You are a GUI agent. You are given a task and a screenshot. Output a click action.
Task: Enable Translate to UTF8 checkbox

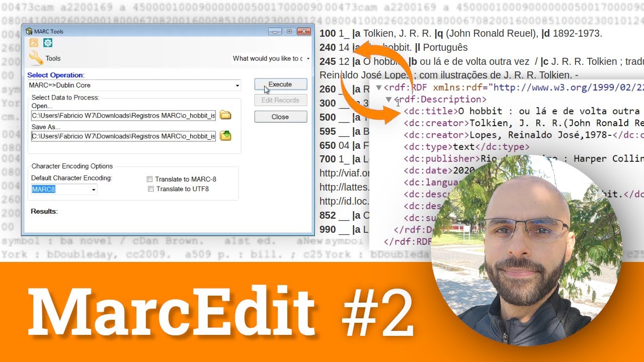[x=150, y=189]
